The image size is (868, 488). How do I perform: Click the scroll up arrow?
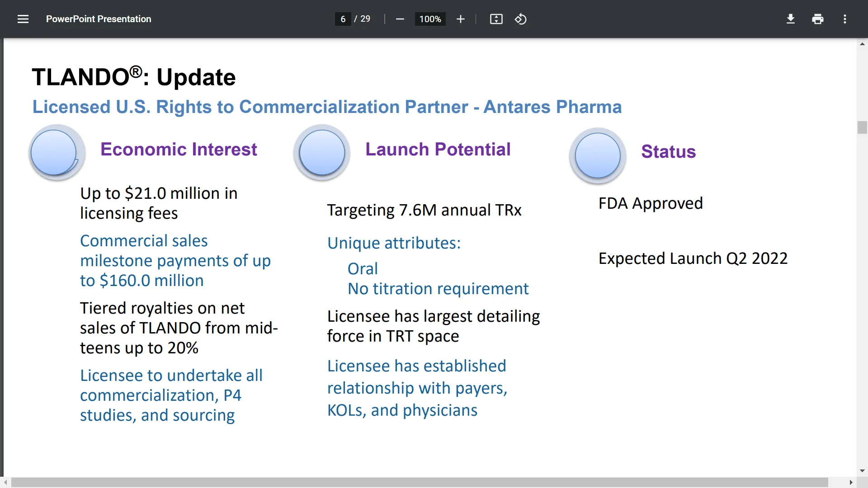click(862, 44)
